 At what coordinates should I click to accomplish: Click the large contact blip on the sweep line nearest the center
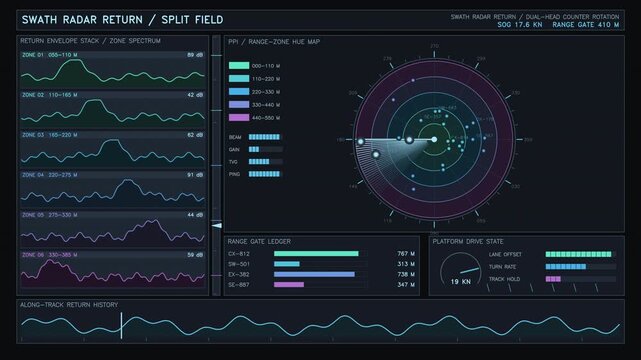[409, 140]
